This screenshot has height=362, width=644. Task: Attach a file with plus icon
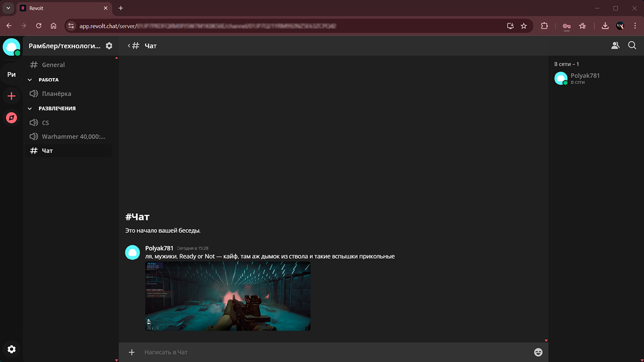coord(132,352)
